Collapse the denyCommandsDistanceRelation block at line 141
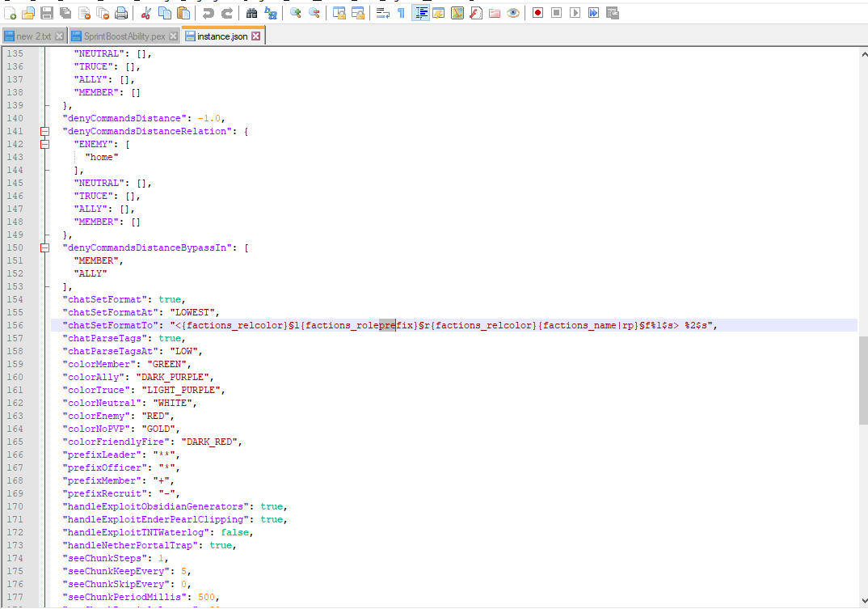Screen dimensions: 868x609 tap(44, 131)
